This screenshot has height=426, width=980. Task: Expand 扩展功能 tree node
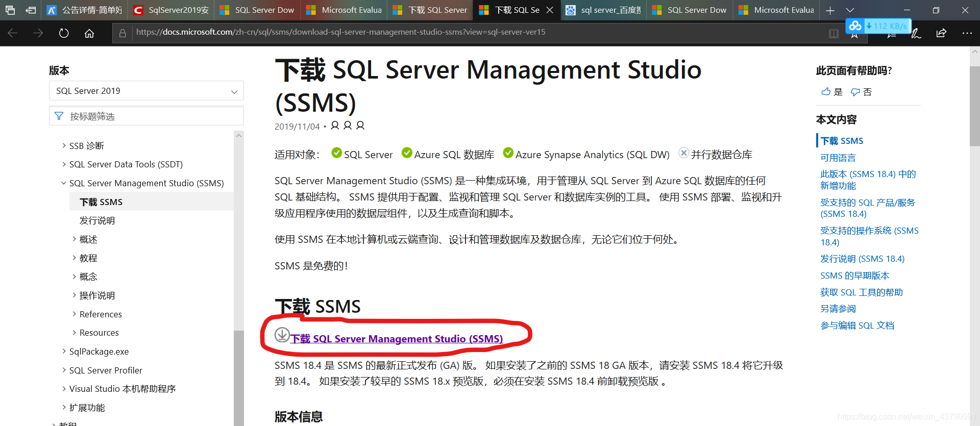coord(64,408)
